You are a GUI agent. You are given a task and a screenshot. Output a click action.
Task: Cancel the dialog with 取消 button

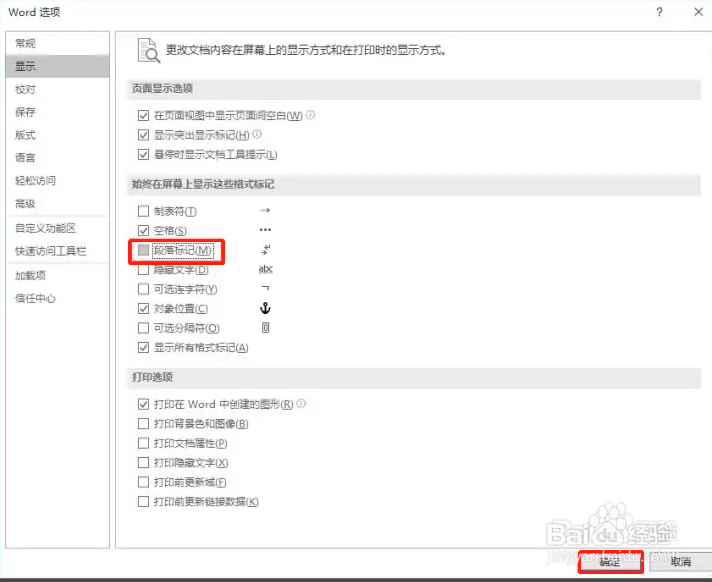pyautogui.click(x=681, y=562)
